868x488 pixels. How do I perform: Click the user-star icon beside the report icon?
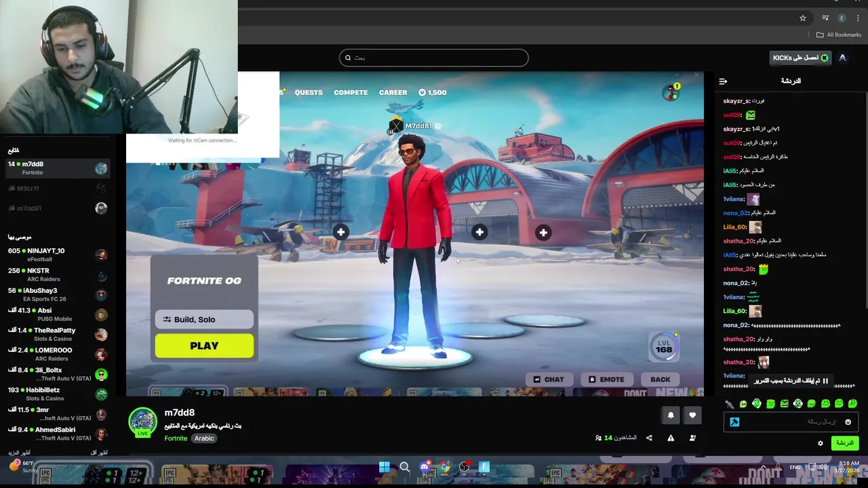tap(692, 438)
